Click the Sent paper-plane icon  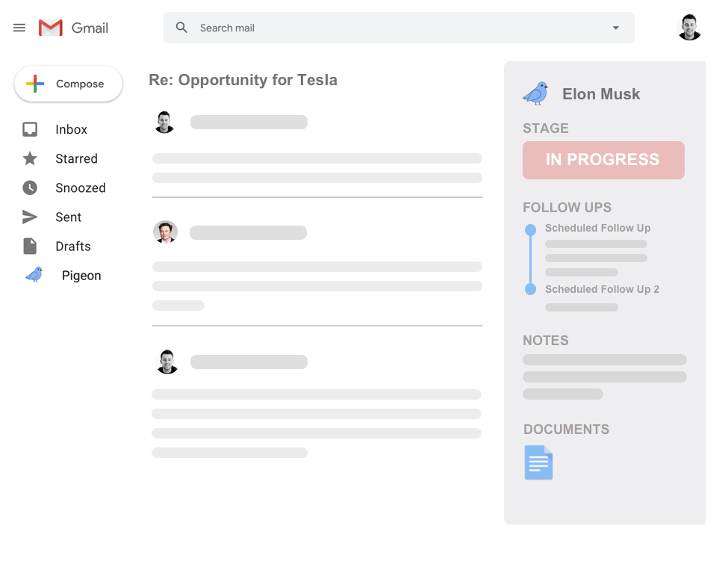click(30, 217)
